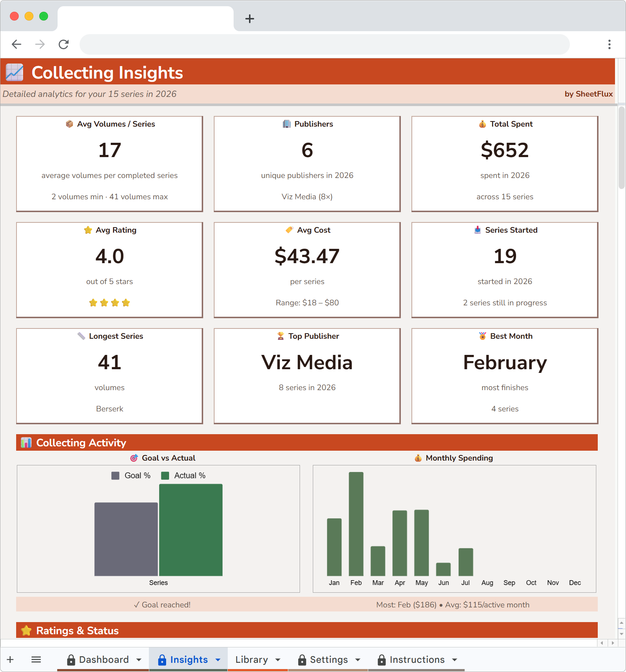Open the all-sheets list via the hamburger icon

click(36, 659)
